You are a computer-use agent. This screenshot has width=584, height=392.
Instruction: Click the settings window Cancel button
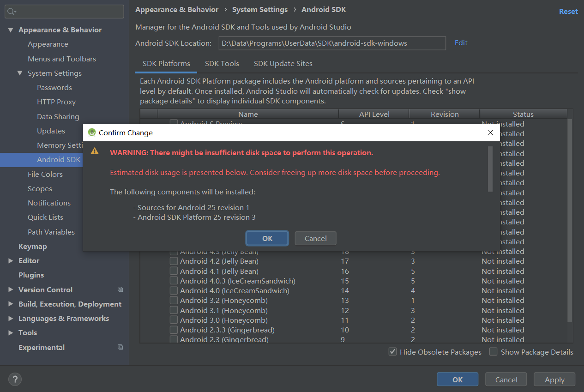506,380
